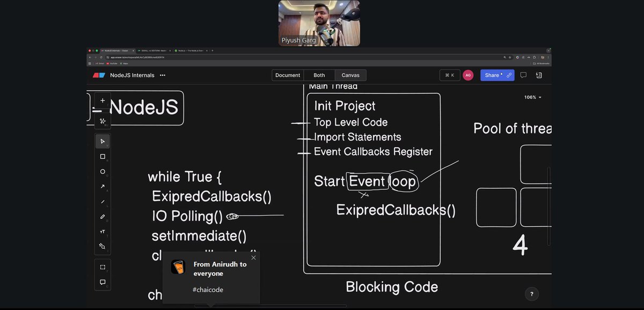Click the 'Import Statements' text
The height and width of the screenshot is (310, 644).
tap(357, 137)
